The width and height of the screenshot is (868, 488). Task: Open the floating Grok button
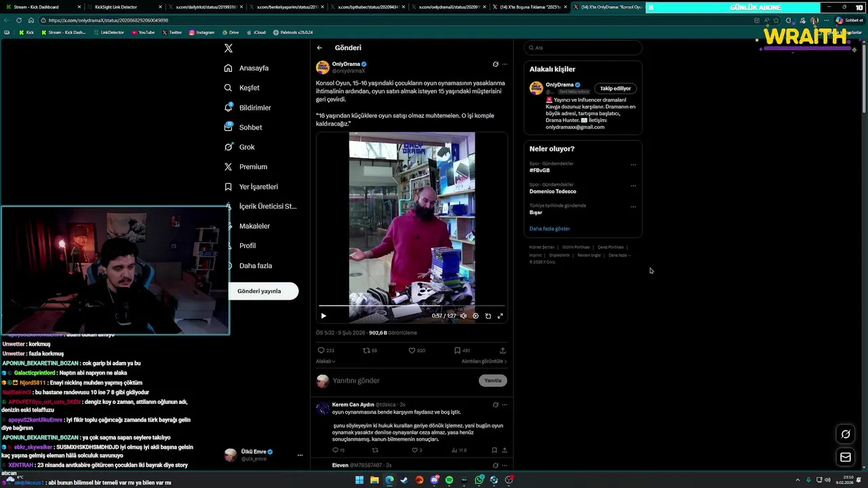846,434
